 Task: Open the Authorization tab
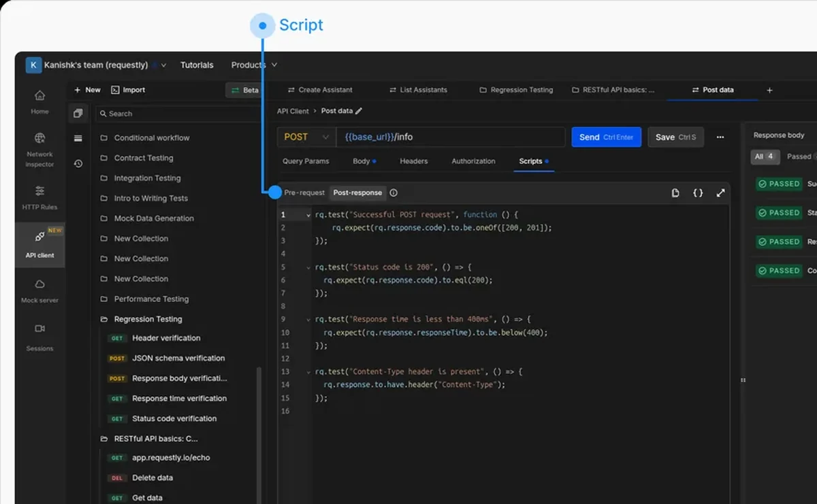pos(473,161)
